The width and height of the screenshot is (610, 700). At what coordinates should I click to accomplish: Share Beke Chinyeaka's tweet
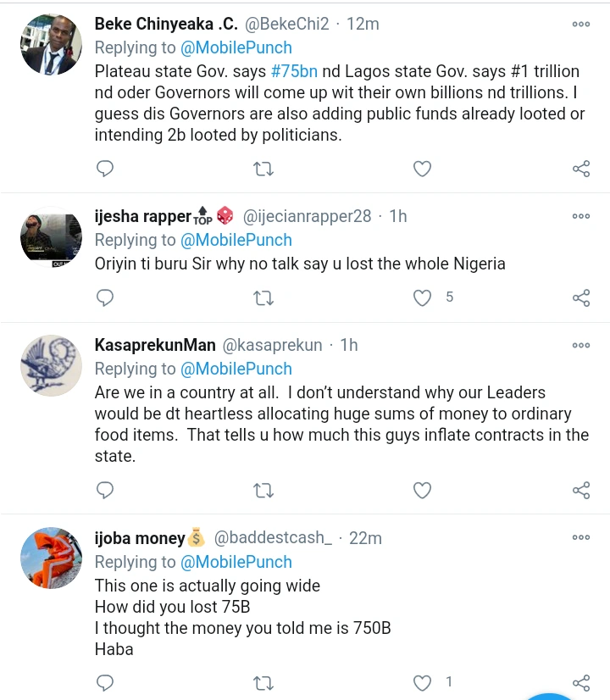(581, 169)
